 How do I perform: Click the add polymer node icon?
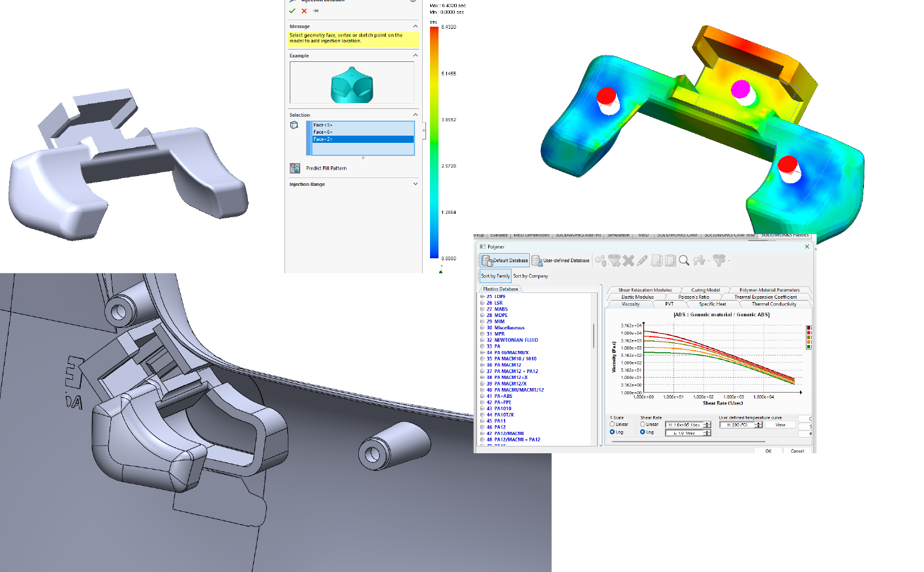(x=600, y=261)
